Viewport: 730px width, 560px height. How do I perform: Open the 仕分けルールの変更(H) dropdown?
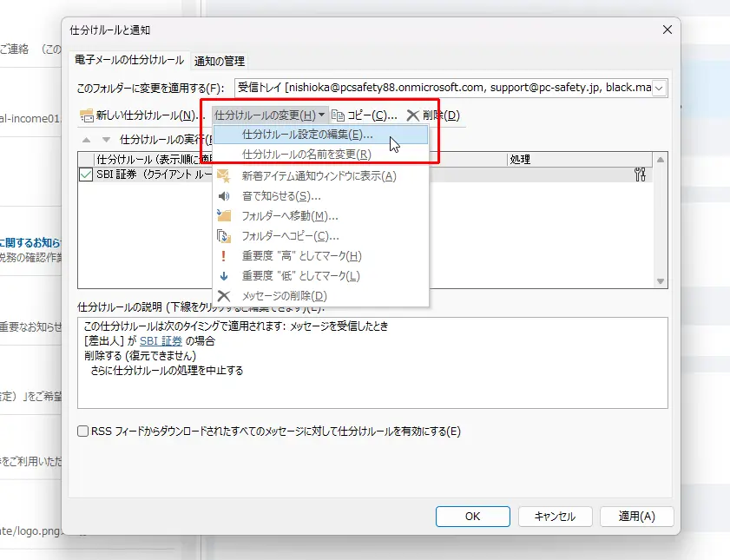(270, 115)
